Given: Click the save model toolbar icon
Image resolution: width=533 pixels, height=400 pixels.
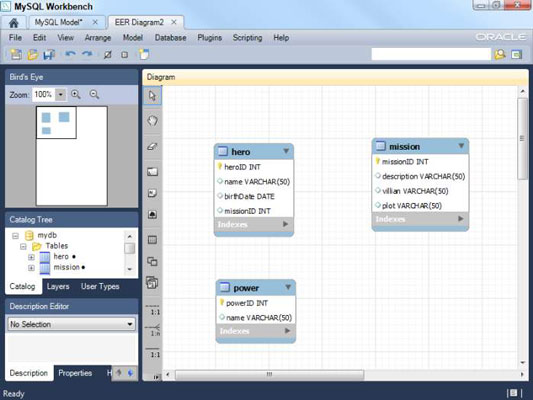Looking at the screenshot, I should (49, 54).
